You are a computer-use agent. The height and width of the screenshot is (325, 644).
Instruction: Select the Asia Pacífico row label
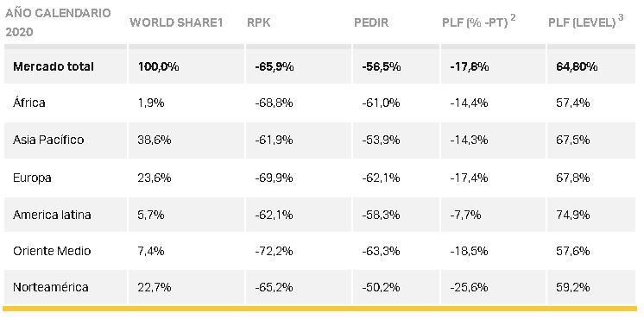(x=48, y=140)
